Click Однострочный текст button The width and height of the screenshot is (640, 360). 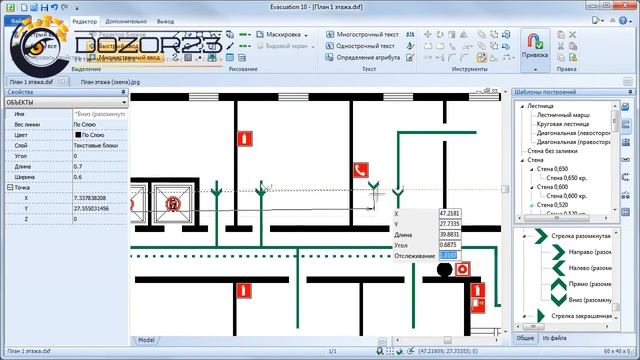pos(360,46)
